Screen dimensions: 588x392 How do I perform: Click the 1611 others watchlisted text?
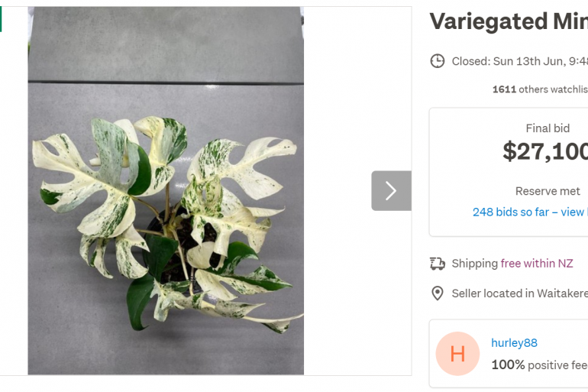pos(540,89)
